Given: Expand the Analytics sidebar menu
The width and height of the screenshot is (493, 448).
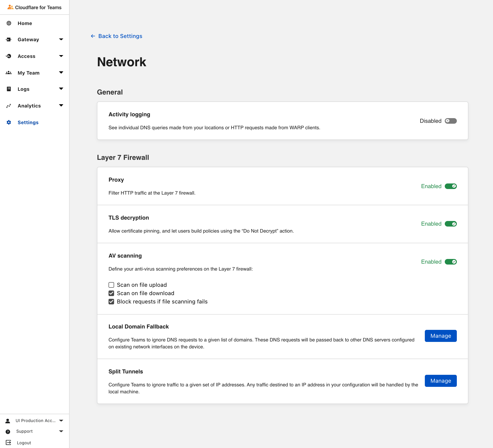Looking at the screenshot, I should (61, 106).
